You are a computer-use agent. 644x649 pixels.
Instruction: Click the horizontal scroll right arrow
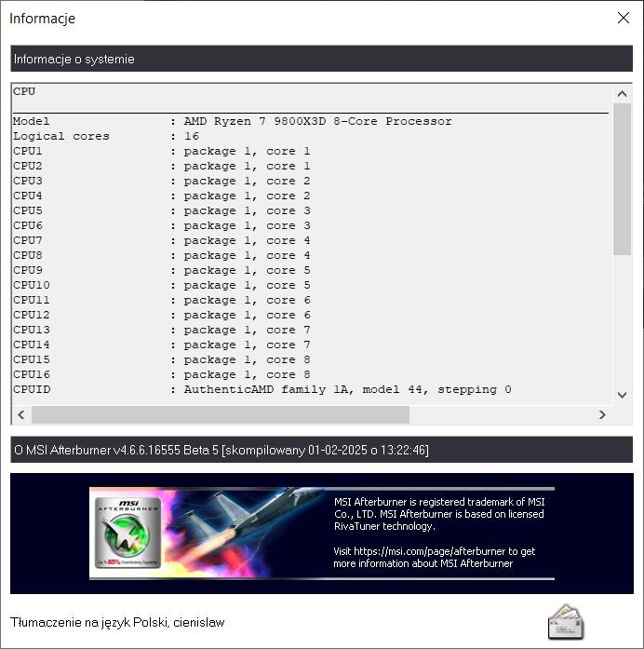coord(602,414)
